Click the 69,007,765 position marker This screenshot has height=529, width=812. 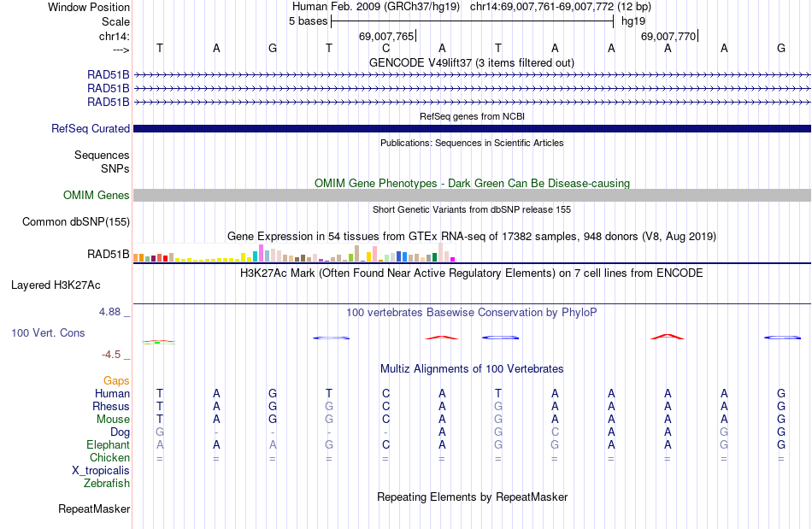386,36
